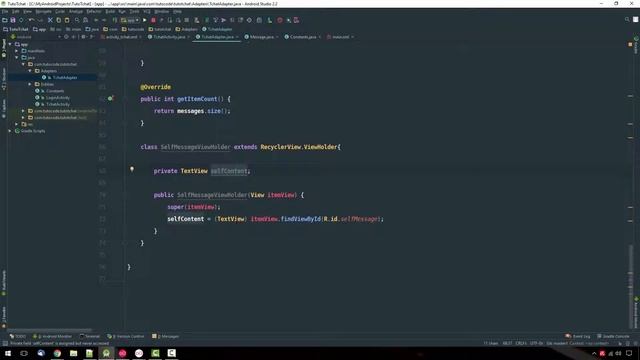Toggle the Terminal tool window
The image size is (640, 360).
coord(90,336)
